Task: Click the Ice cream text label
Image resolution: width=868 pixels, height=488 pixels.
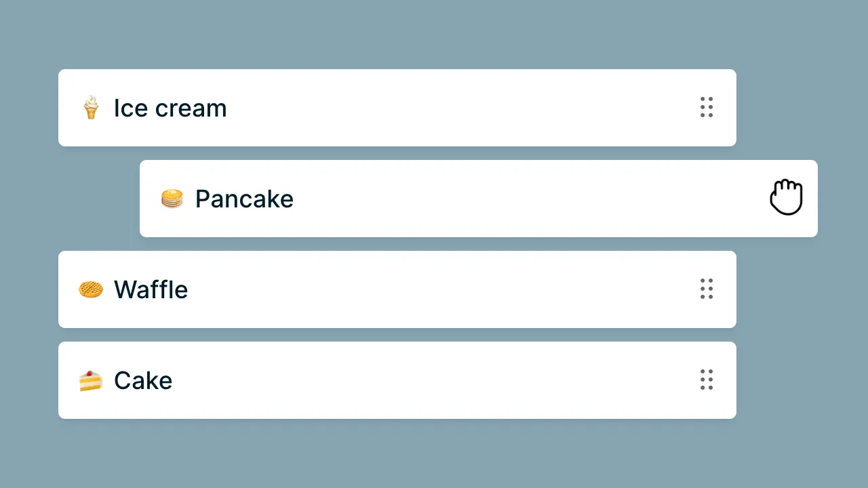Action: click(x=170, y=108)
